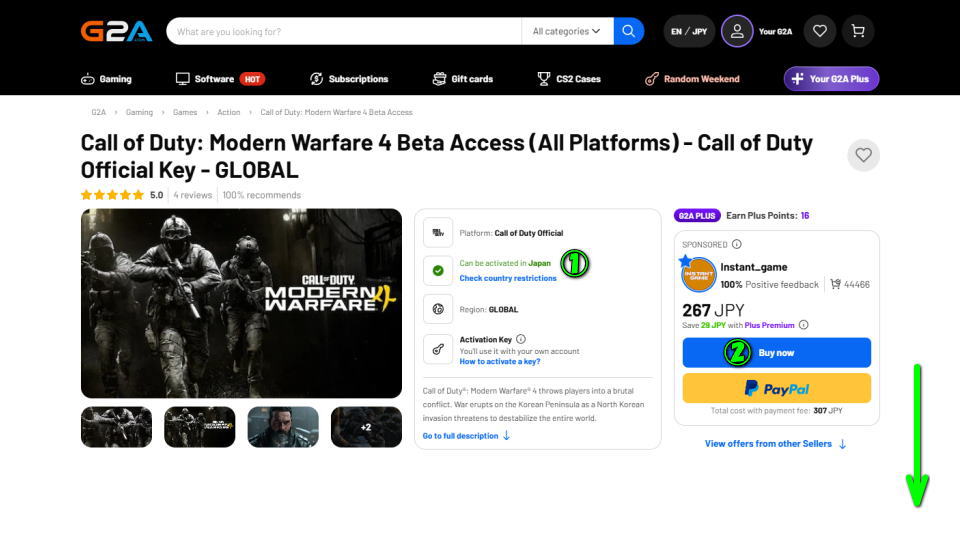The height and width of the screenshot is (540, 960).
Task: Click 100% recommends text
Action: (261, 195)
